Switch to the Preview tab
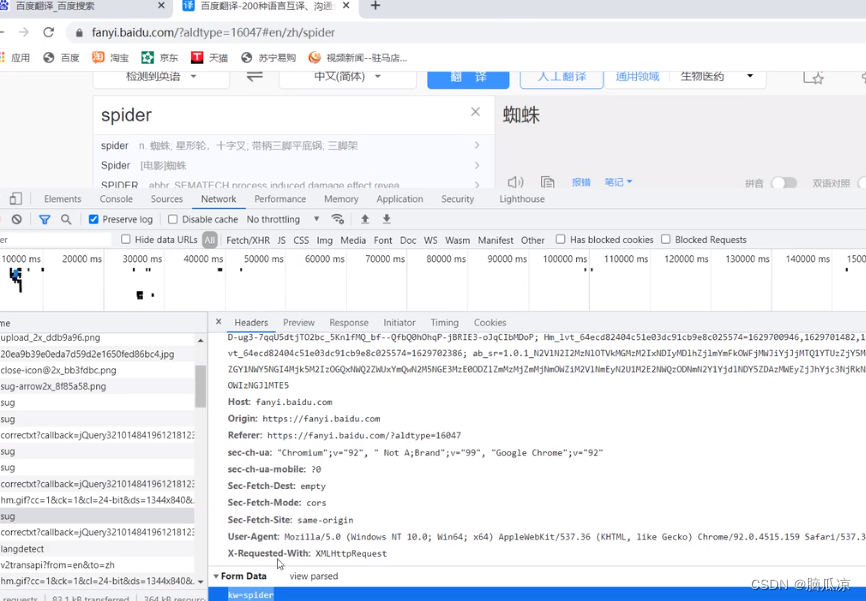 (299, 323)
